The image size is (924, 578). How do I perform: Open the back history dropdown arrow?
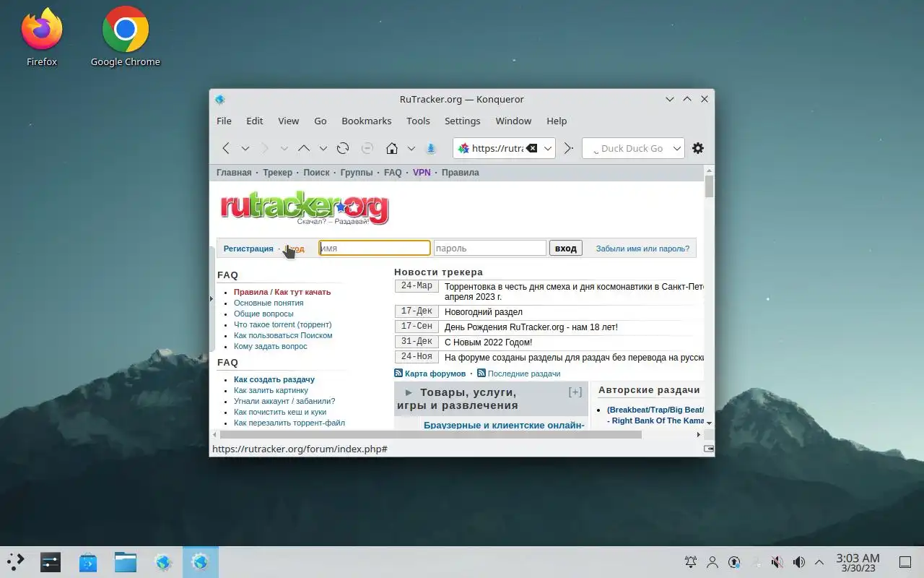point(245,148)
